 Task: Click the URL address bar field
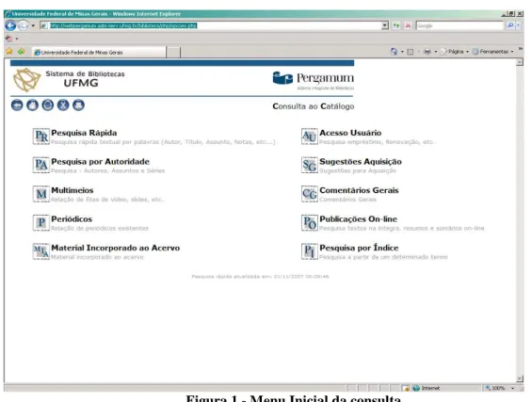(x=214, y=25)
